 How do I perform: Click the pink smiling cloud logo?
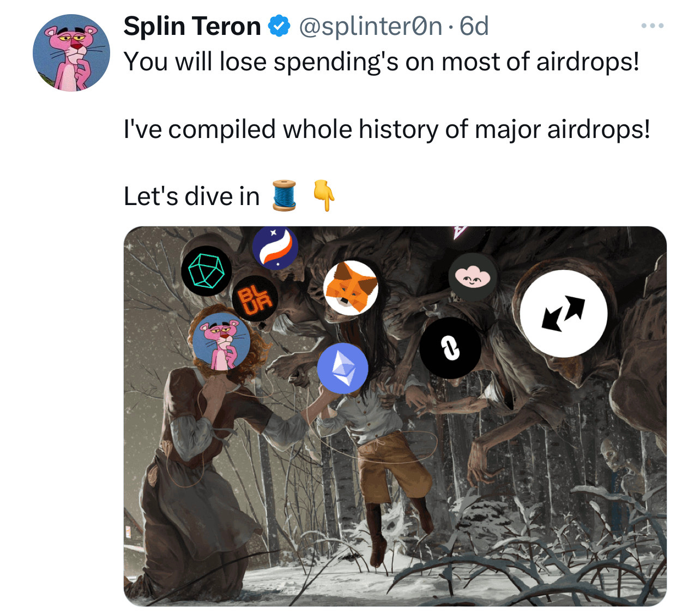coord(473,277)
